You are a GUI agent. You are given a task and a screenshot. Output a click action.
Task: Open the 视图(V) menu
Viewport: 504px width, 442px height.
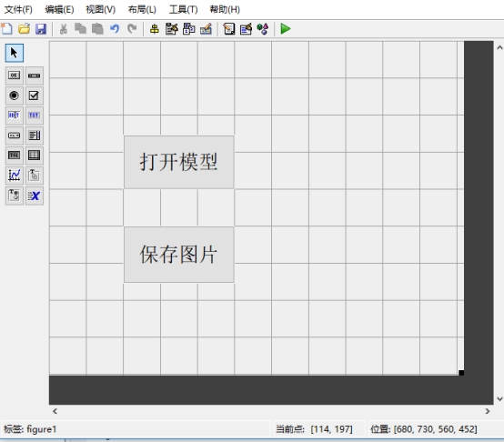click(x=101, y=10)
